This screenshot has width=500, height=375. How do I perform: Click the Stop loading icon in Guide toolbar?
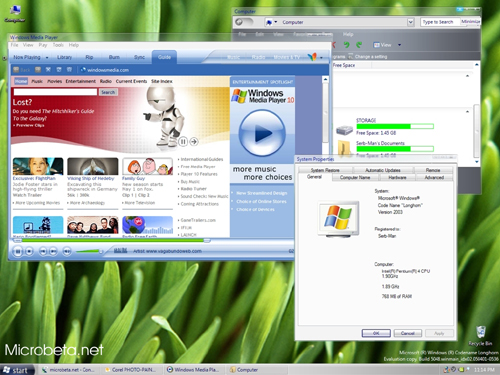[x=48, y=70]
